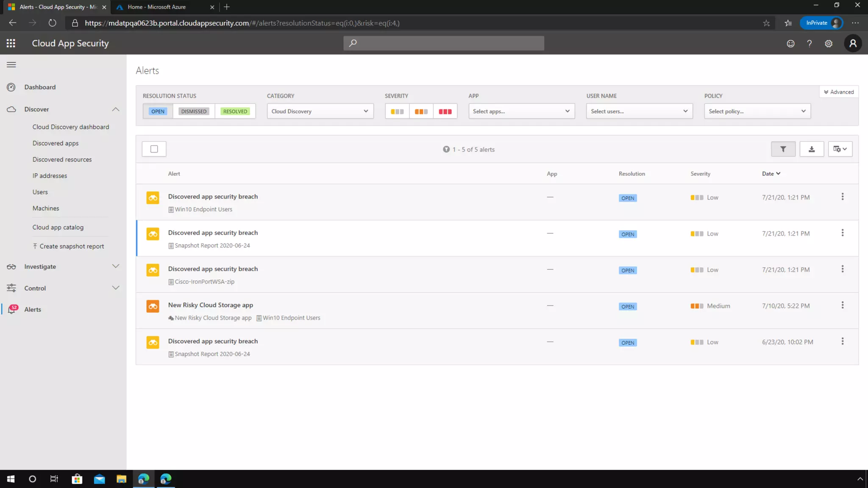The image size is (868, 488).
Task: Open more options for Cisco-IronPortWSA-zip alert
Action: (x=842, y=269)
